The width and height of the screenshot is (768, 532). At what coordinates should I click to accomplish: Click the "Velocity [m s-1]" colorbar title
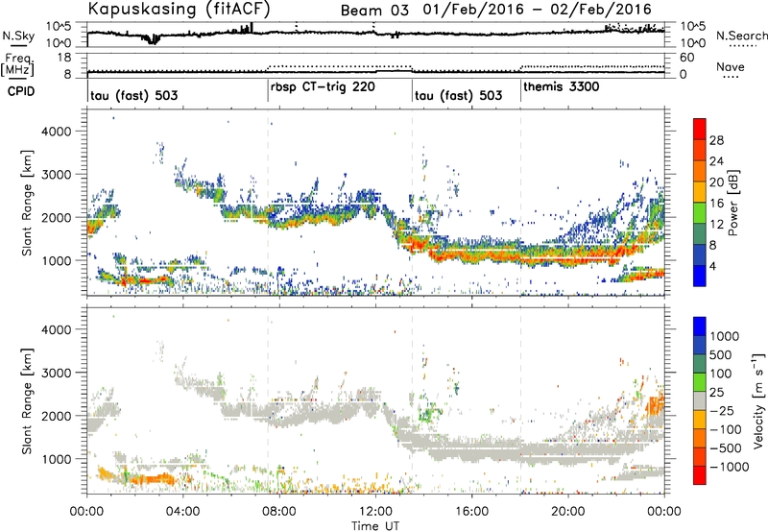click(x=758, y=400)
